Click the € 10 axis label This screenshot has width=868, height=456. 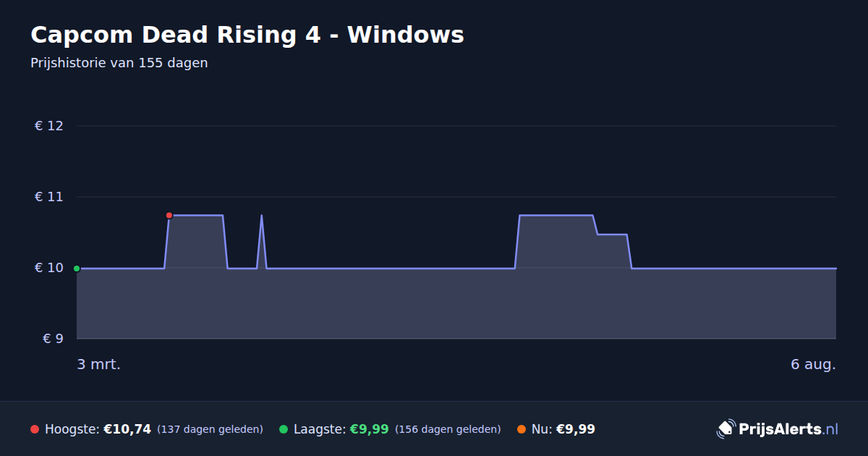(49, 268)
